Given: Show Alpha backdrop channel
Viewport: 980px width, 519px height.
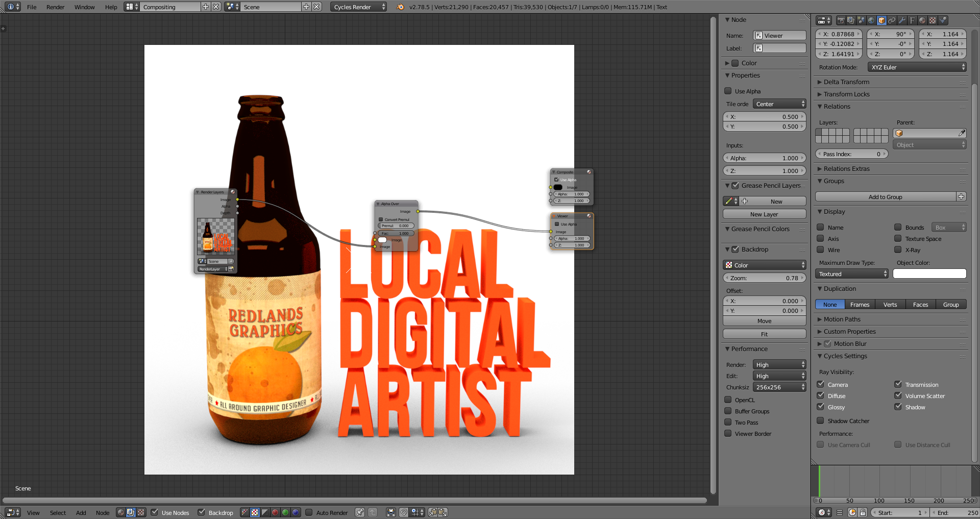Looking at the screenshot, I should pos(265,512).
